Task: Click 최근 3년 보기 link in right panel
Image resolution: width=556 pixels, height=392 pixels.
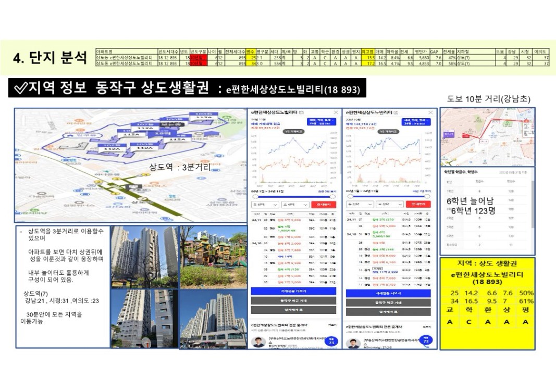Action: 422,191
